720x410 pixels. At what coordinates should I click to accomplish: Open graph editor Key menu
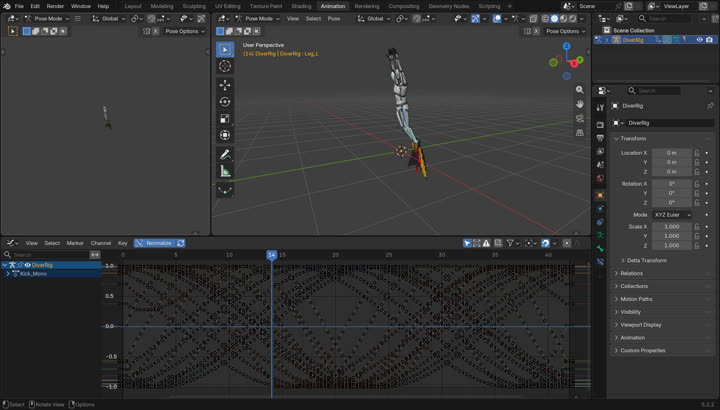(x=123, y=243)
